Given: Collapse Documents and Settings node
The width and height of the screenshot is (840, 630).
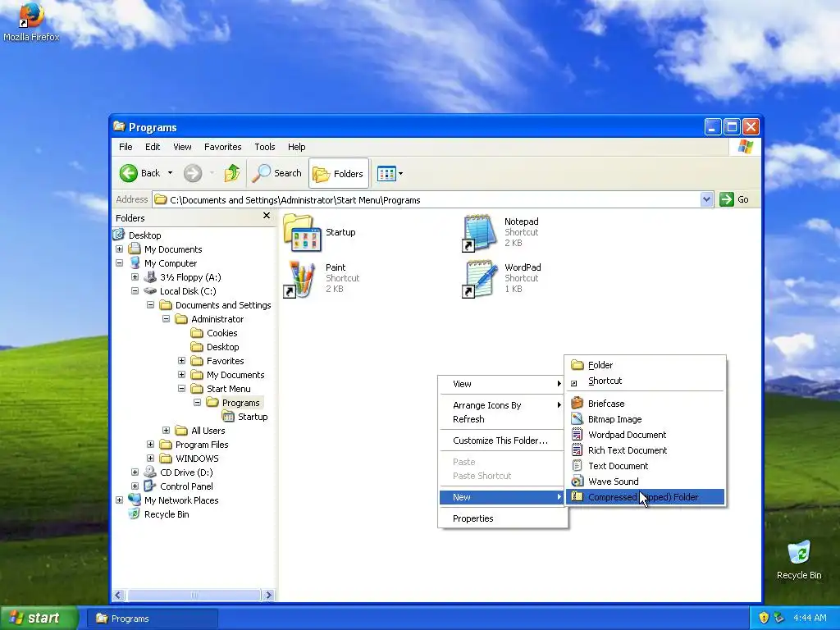Looking at the screenshot, I should (151, 305).
